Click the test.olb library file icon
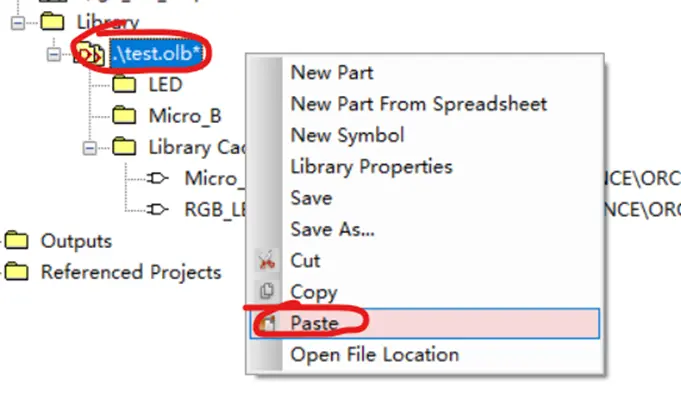 coord(90,54)
